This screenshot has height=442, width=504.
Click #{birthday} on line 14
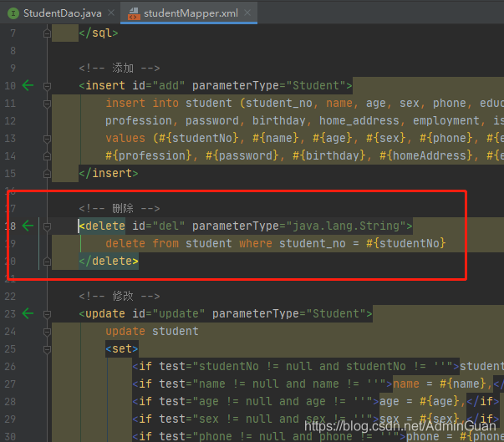[x=329, y=155]
